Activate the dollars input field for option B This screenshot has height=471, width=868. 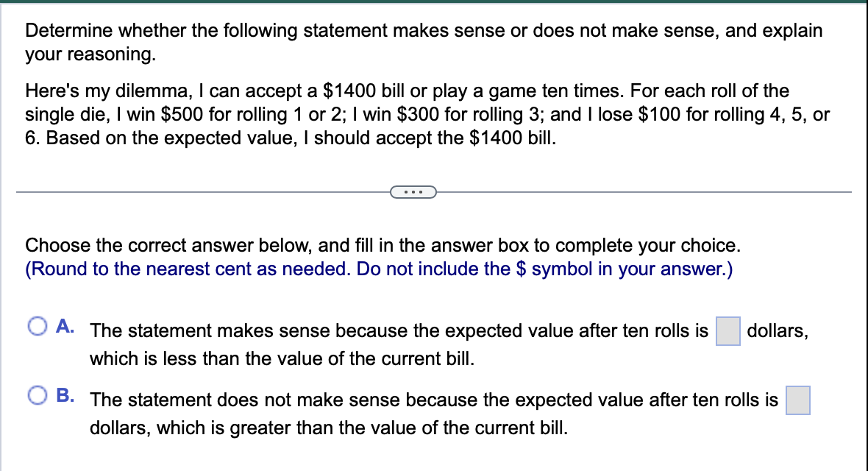pyautogui.click(x=798, y=401)
